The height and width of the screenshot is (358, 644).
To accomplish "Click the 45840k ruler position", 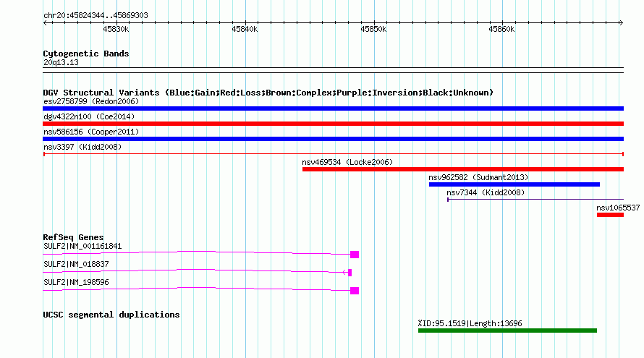I will pos(245,29).
